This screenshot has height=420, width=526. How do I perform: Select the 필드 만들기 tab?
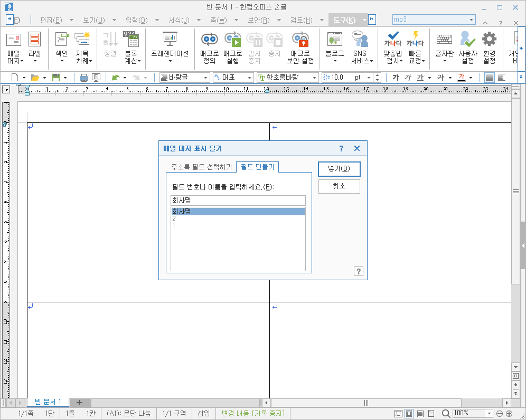[x=258, y=167]
